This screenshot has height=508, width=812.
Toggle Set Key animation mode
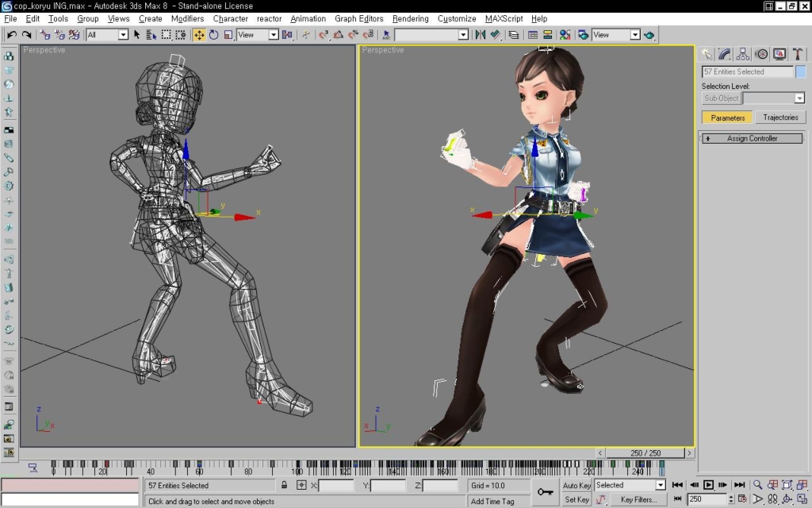[x=576, y=500]
